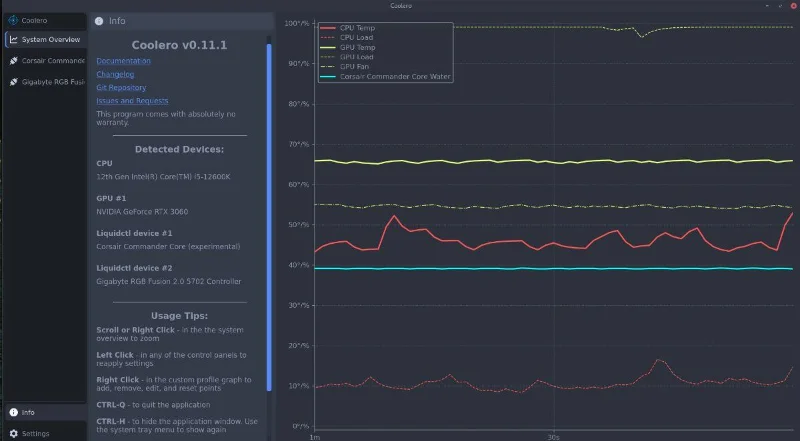Open the Issues and Requests link
800x441 pixels.
point(132,101)
